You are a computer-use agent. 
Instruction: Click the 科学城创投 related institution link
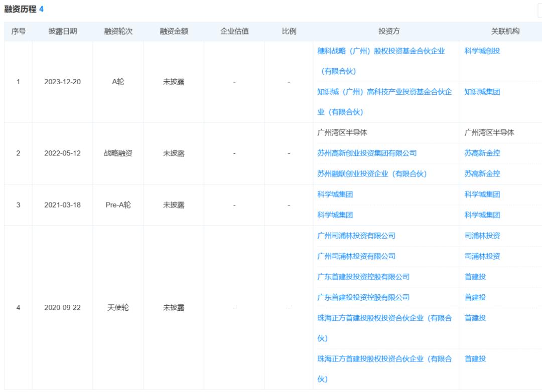click(x=482, y=51)
